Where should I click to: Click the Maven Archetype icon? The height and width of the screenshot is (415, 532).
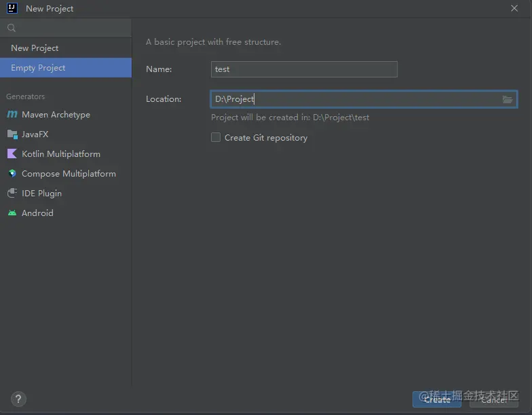pos(12,114)
